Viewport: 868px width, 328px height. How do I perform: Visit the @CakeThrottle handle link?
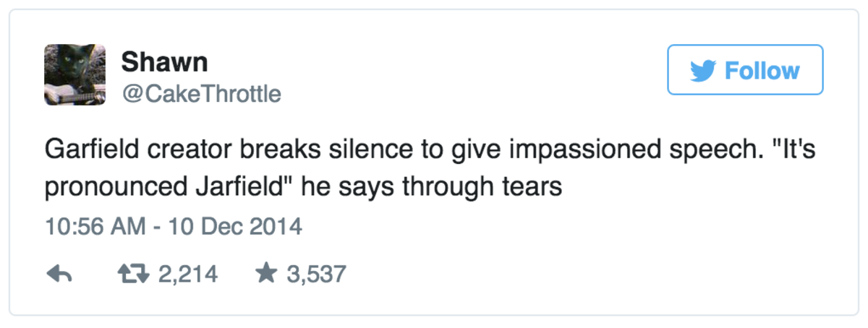point(201,94)
